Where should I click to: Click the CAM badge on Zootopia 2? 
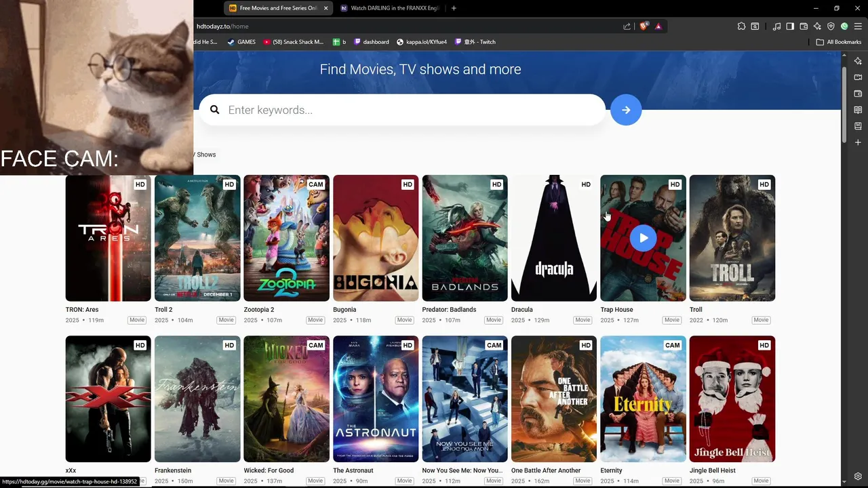(316, 184)
